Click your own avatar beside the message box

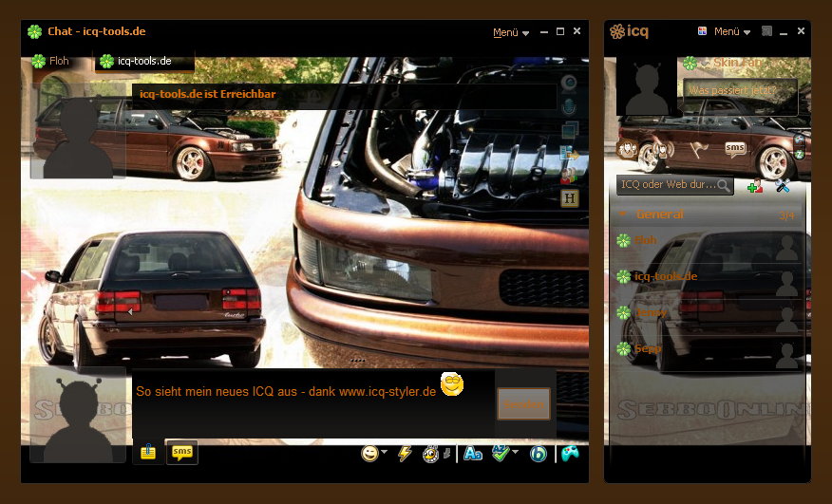(x=78, y=415)
